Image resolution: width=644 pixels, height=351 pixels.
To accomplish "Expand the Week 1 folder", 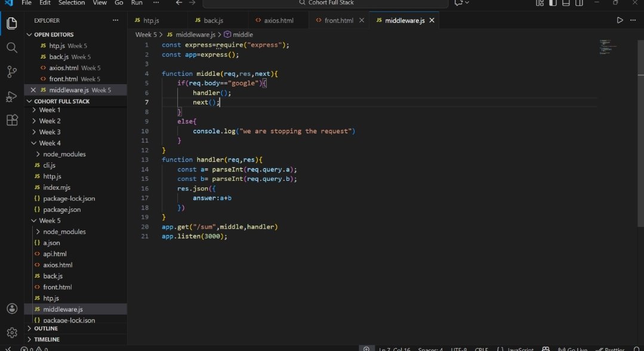I will 33,110.
